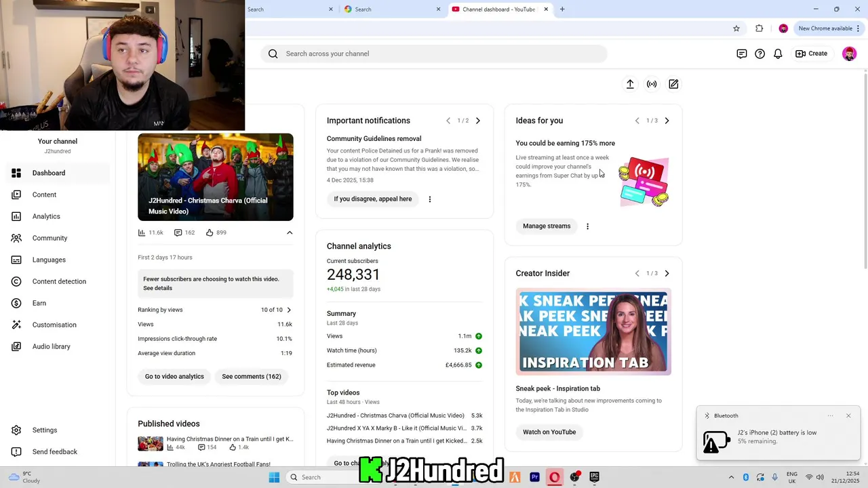Image resolution: width=868 pixels, height=488 pixels.
Task: Click the See details link
Action: tap(157, 288)
